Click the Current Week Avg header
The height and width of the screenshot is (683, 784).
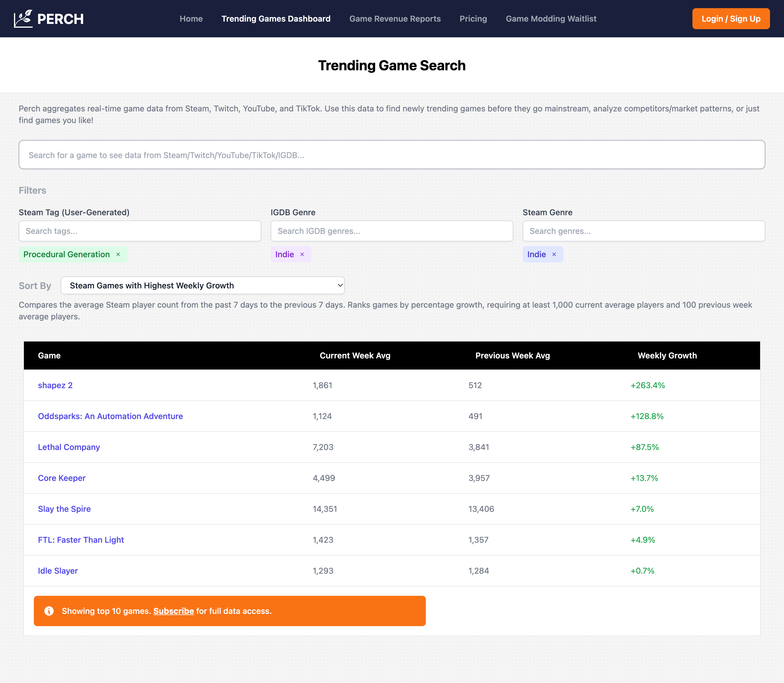point(355,355)
